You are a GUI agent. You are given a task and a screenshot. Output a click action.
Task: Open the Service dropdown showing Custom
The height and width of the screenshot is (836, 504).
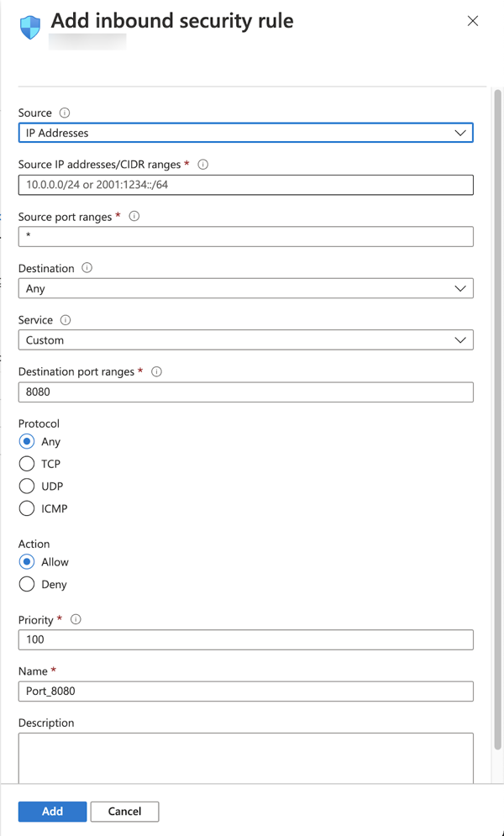click(245, 340)
